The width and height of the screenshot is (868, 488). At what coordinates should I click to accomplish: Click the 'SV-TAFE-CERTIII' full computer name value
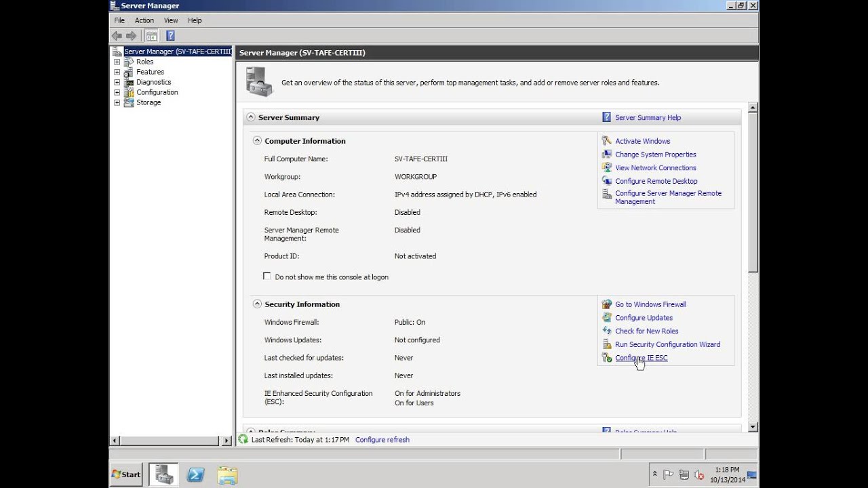(420, 159)
